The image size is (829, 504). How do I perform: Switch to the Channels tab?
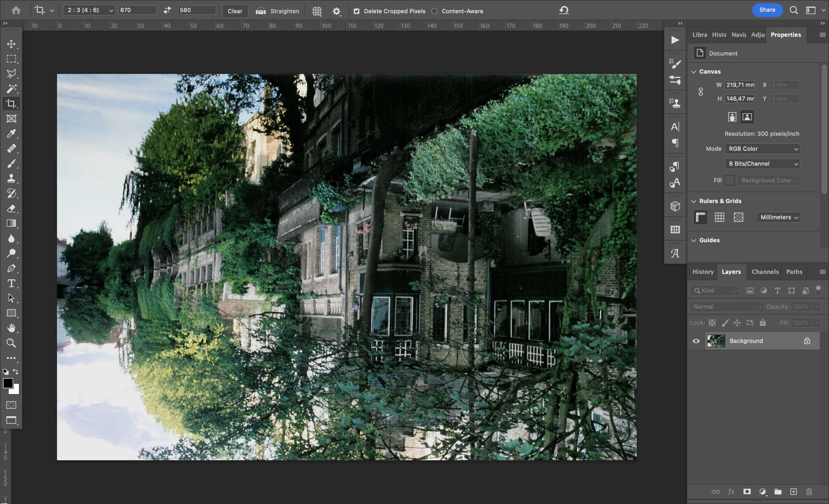click(765, 272)
